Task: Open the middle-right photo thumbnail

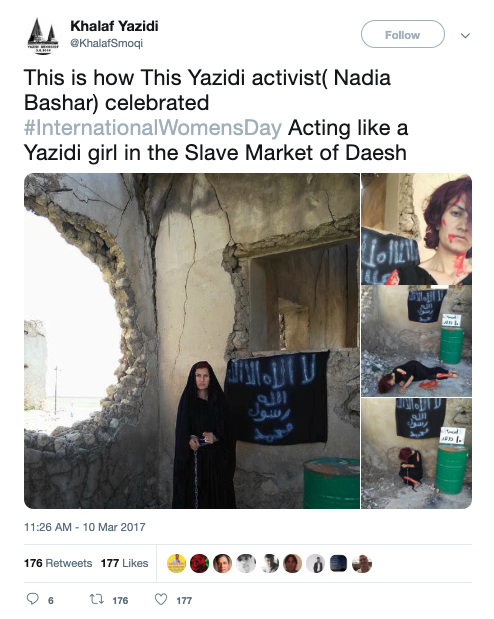Action: [x=417, y=341]
